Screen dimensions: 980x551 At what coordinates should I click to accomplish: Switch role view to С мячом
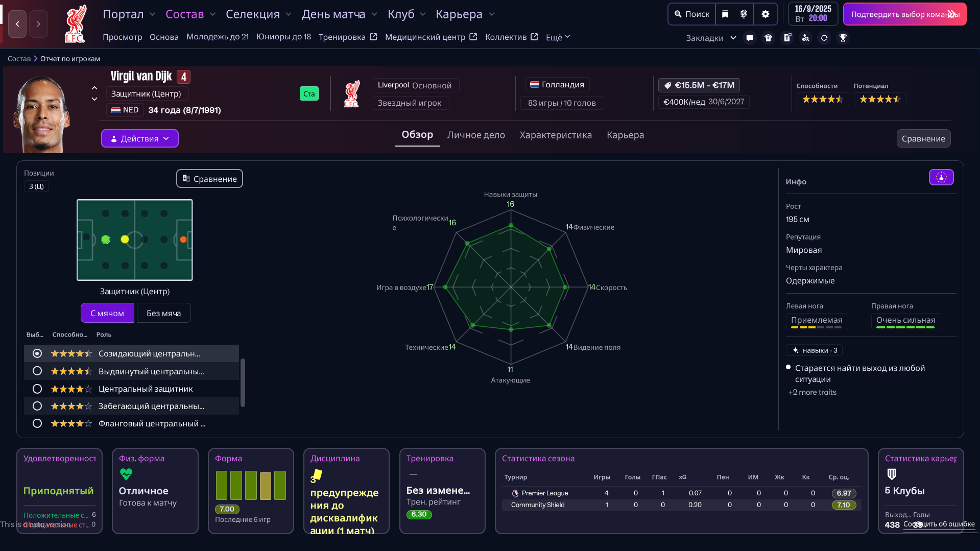point(107,313)
